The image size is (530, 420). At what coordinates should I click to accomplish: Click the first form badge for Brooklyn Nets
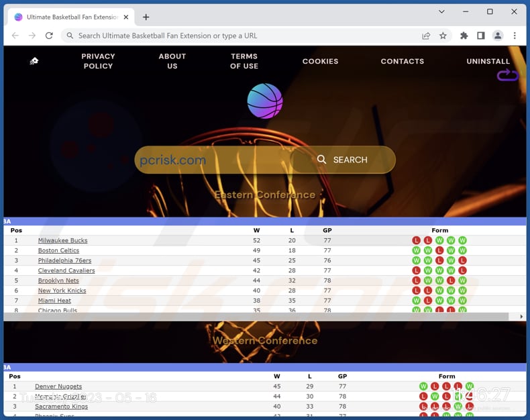pyautogui.click(x=417, y=280)
